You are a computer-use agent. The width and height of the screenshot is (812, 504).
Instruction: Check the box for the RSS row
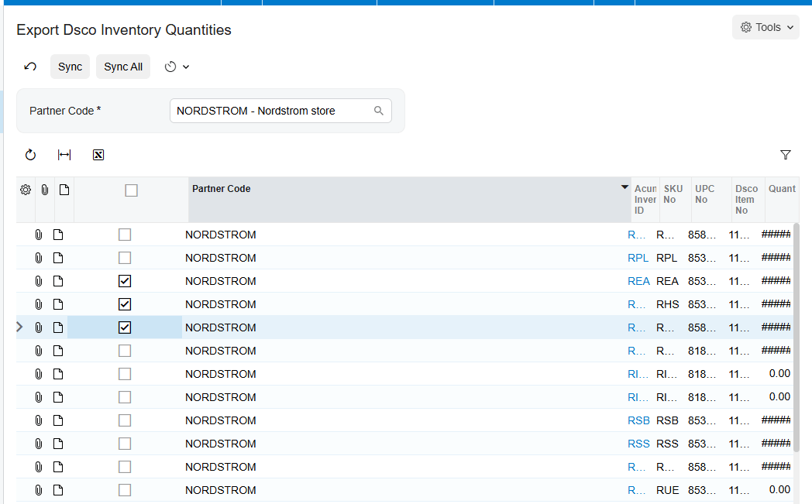(125, 444)
